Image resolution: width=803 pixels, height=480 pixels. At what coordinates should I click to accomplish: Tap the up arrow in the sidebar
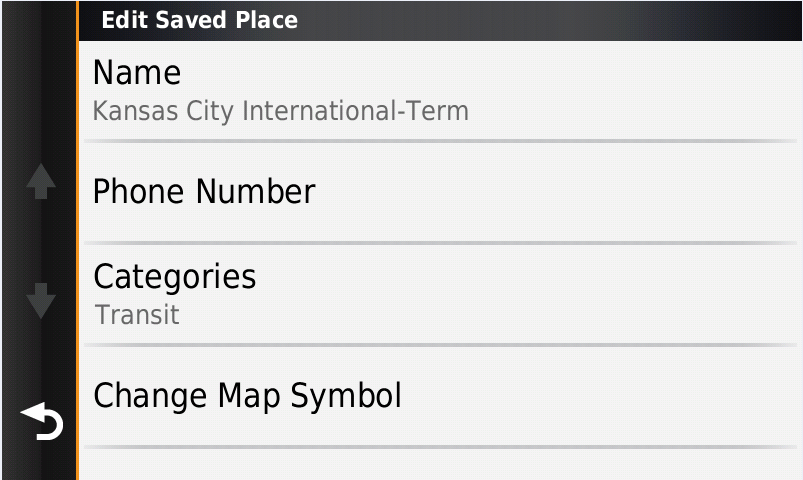tap(41, 181)
